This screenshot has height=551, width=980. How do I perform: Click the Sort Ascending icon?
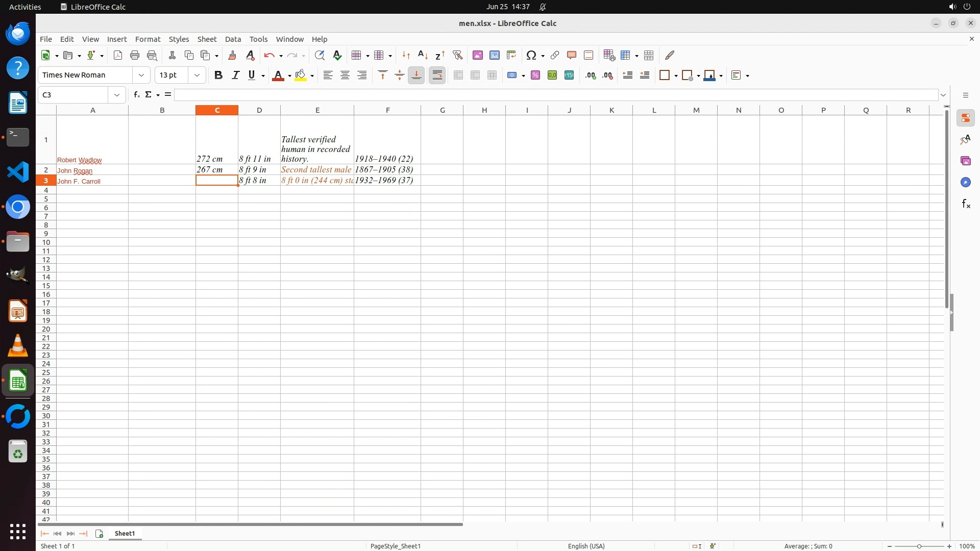coord(423,55)
